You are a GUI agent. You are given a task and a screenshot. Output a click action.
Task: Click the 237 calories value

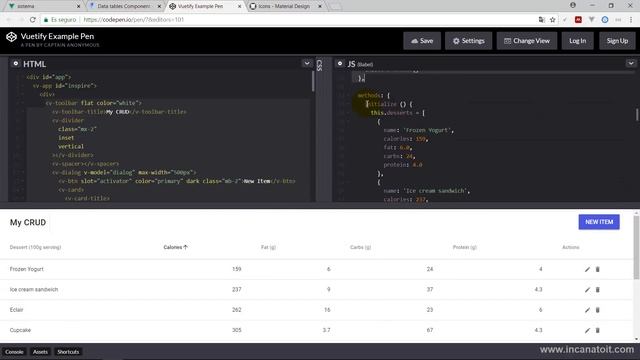tap(236, 290)
